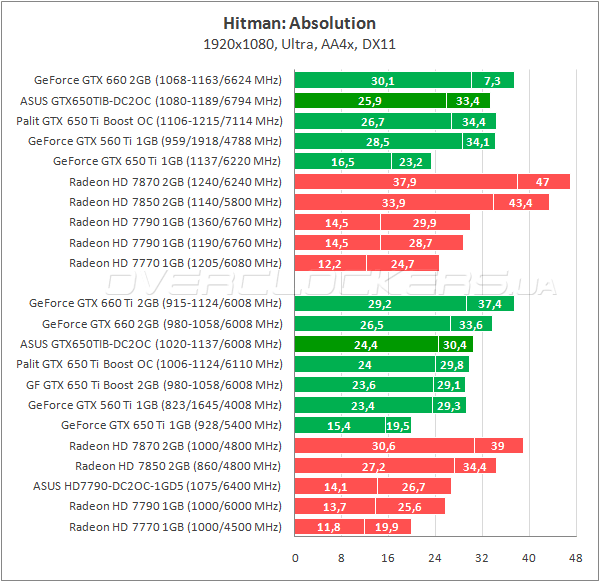Select the Radeon HD 7870 2GB (1240/6240 MHz) label
Viewport: 600px width, 582px height.
(x=175, y=181)
